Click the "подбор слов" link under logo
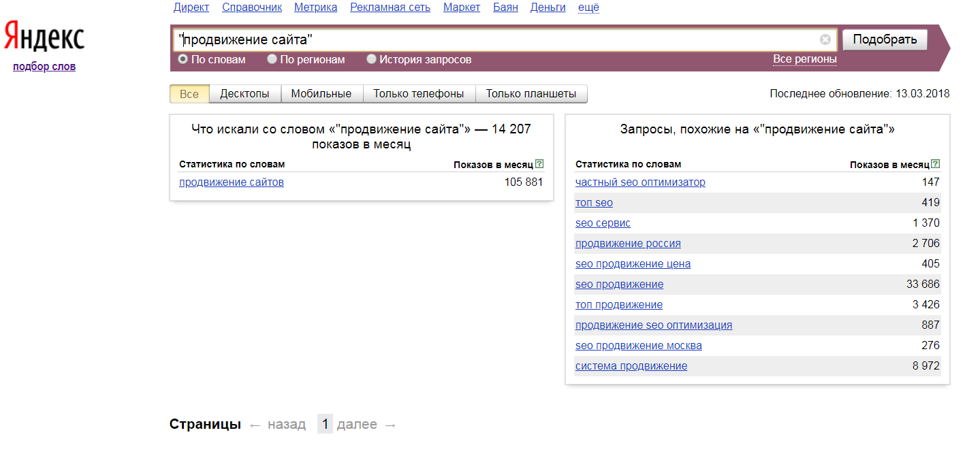Viewport: 980px width, 456px height. coord(44,67)
